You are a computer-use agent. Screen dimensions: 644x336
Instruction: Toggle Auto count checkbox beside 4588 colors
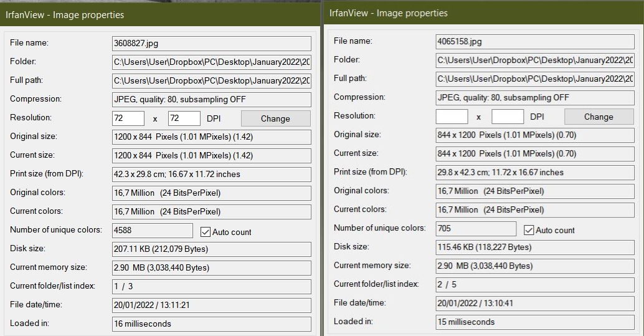point(206,232)
